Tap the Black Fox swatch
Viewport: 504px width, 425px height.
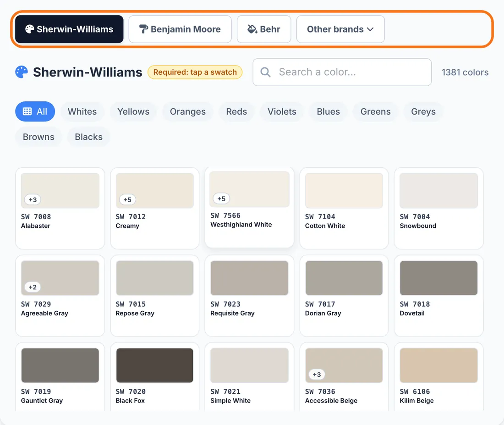(x=154, y=365)
